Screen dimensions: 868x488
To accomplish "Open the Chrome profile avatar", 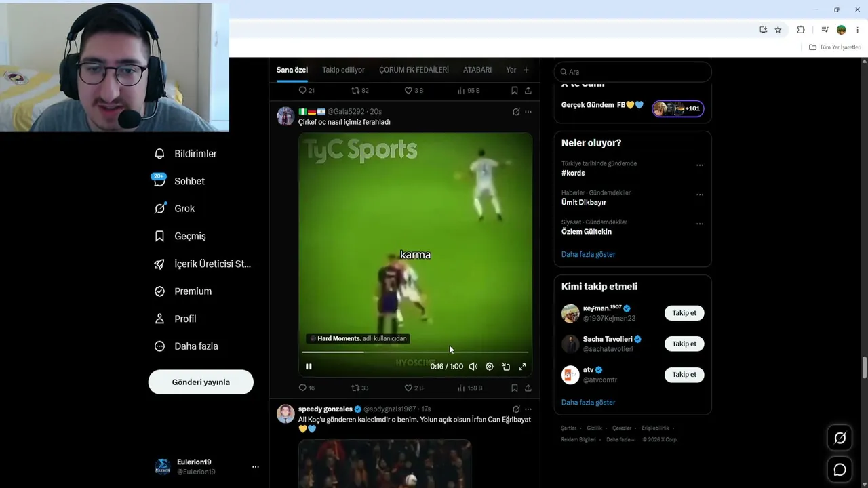I will click(842, 30).
